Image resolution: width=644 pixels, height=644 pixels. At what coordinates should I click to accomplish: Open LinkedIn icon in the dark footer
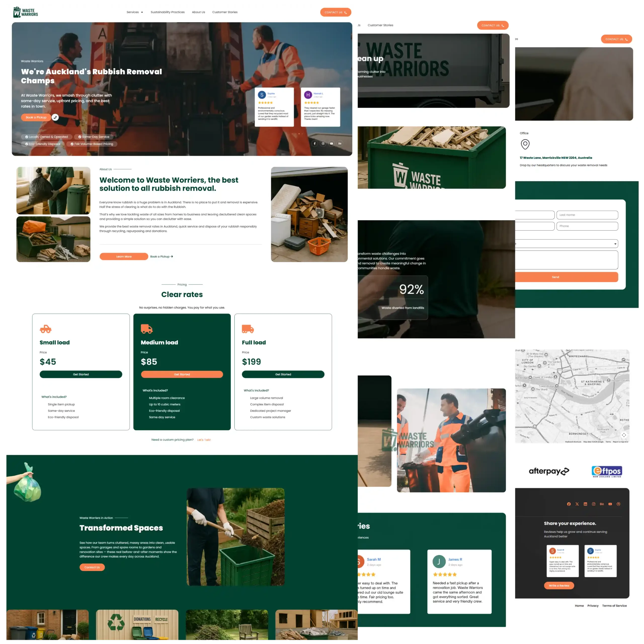pyautogui.click(x=585, y=504)
